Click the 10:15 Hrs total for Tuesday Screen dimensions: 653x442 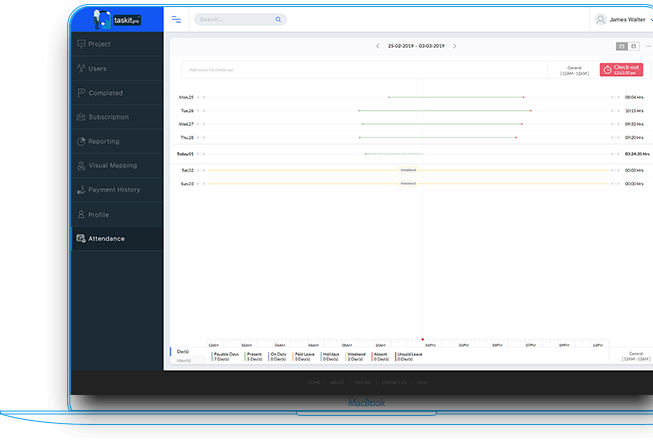(634, 111)
